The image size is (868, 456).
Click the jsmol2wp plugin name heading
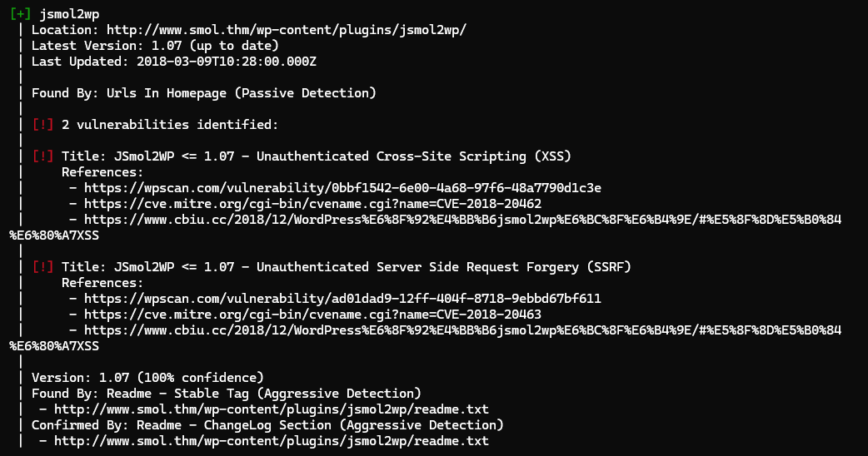pyautogui.click(x=69, y=14)
